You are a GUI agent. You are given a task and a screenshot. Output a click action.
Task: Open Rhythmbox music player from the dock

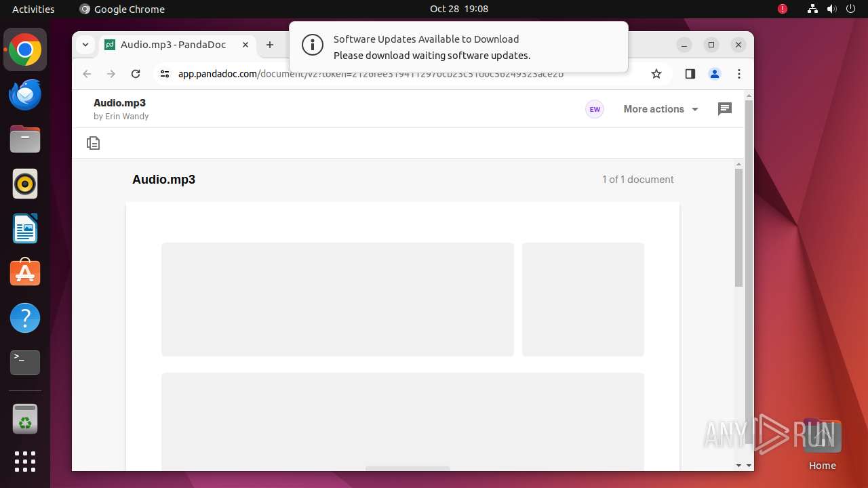pyautogui.click(x=25, y=184)
